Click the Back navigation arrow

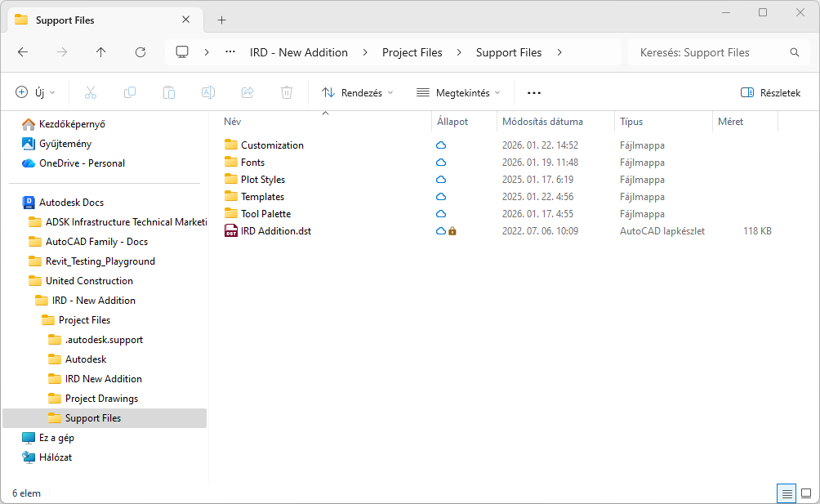[23, 52]
